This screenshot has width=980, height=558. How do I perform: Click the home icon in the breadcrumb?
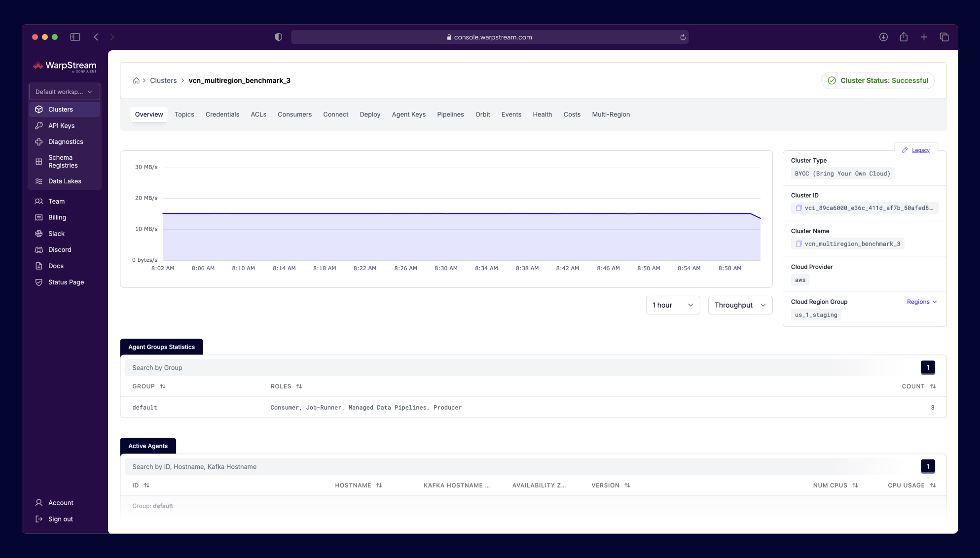(x=136, y=80)
